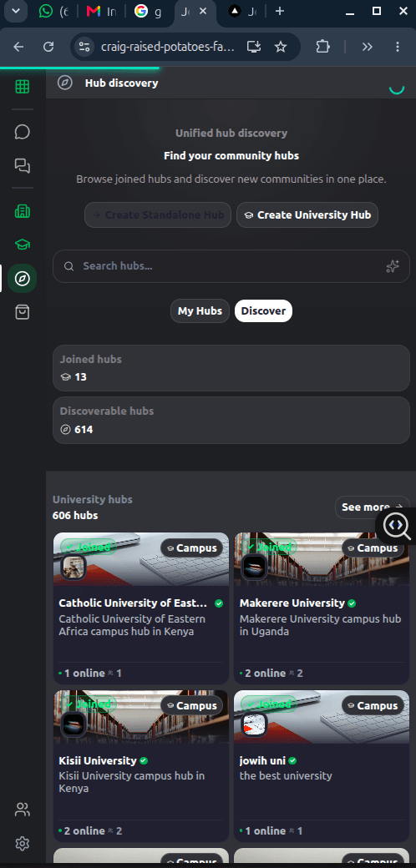Select the compass discovery sidebar icon
The width and height of the screenshot is (416, 868).
[23, 279]
